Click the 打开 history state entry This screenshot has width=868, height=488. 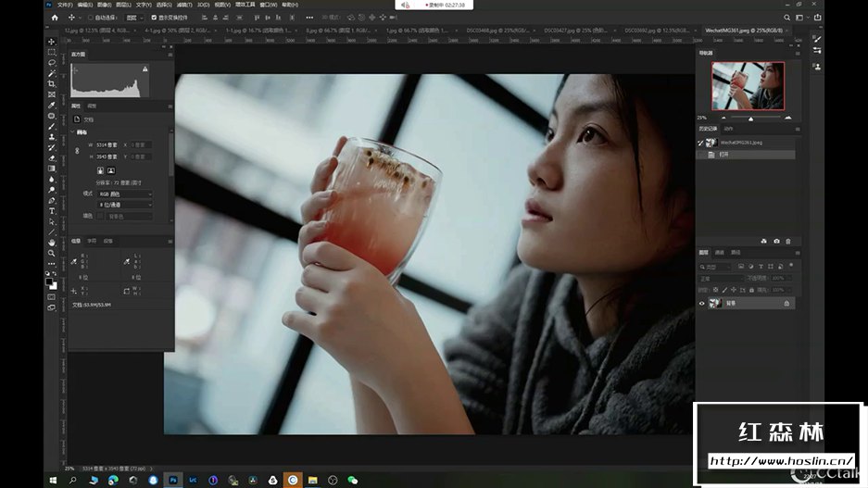point(724,155)
